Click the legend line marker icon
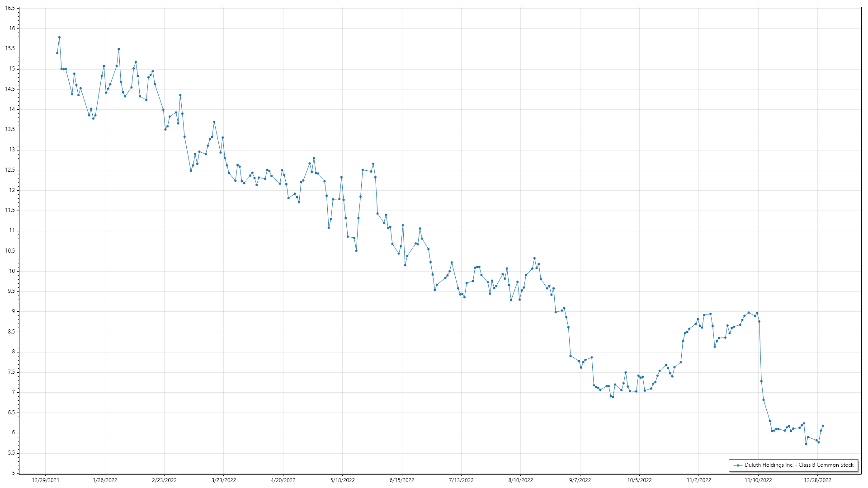Screen dimensions: 868x488 coord(738,465)
